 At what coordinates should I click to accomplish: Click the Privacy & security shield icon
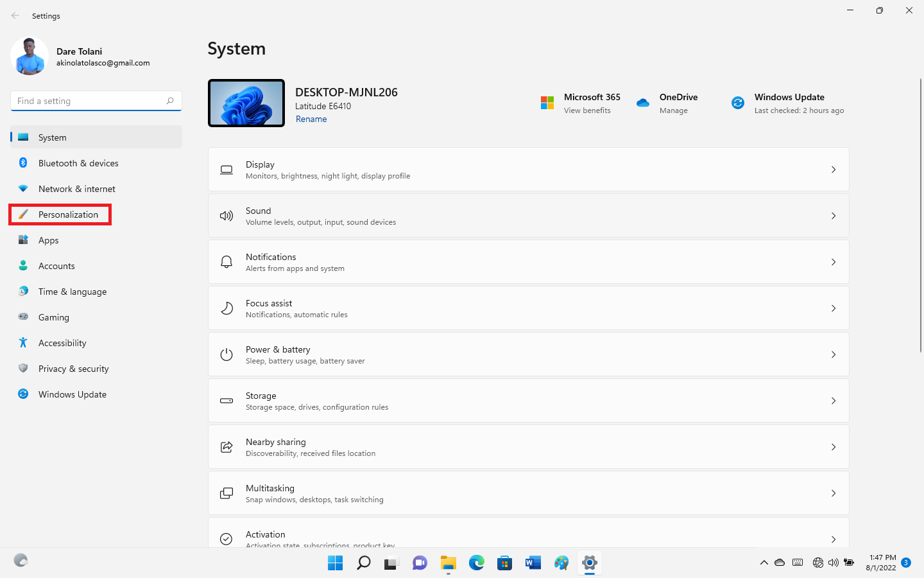[23, 369]
